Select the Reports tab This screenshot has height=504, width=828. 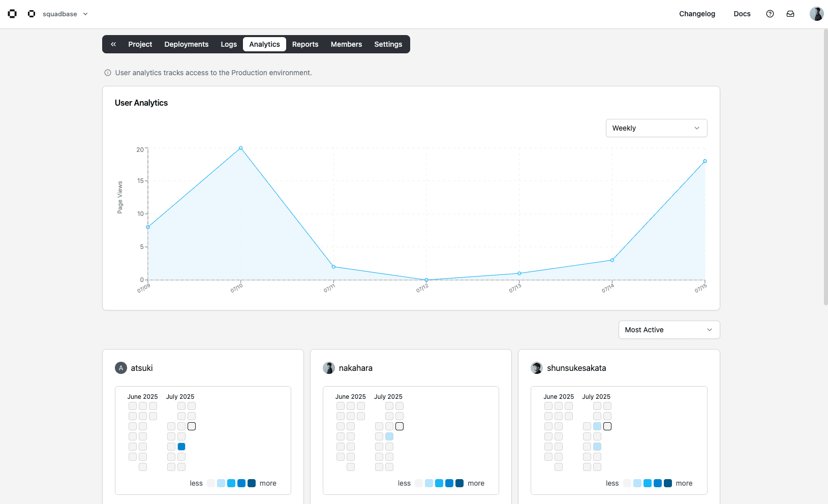click(305, 44)
